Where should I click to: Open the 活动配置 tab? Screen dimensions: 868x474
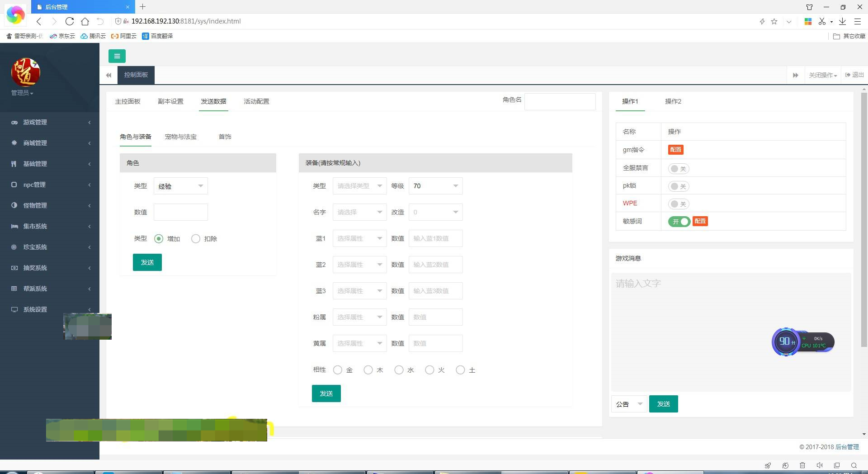coord(256,101)
